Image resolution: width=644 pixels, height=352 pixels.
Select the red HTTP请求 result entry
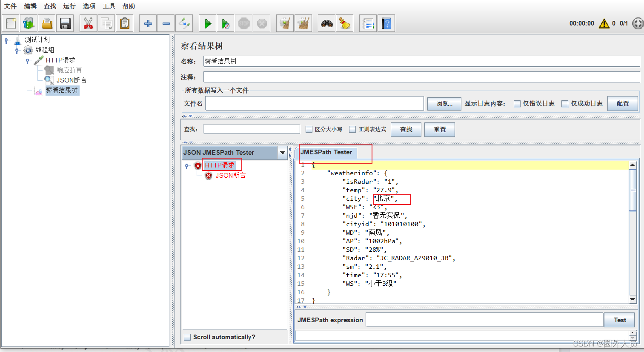(220, 165)
